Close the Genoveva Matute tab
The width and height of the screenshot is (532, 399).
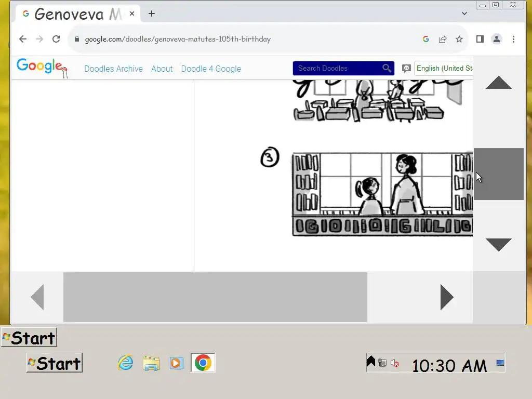click(x=132, y=14)
